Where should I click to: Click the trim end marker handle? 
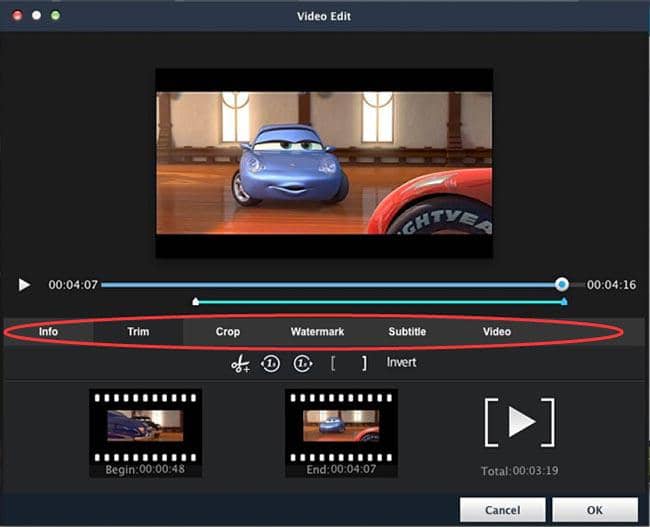[x=564, y=301]
